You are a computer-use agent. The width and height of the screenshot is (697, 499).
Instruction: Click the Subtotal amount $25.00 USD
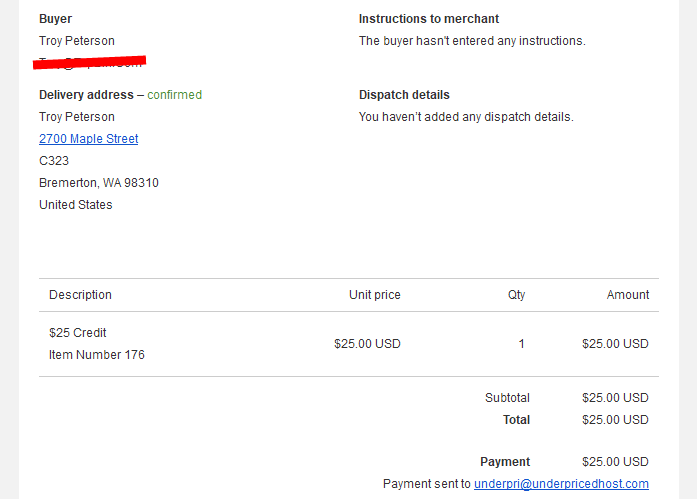click(615, 398)
